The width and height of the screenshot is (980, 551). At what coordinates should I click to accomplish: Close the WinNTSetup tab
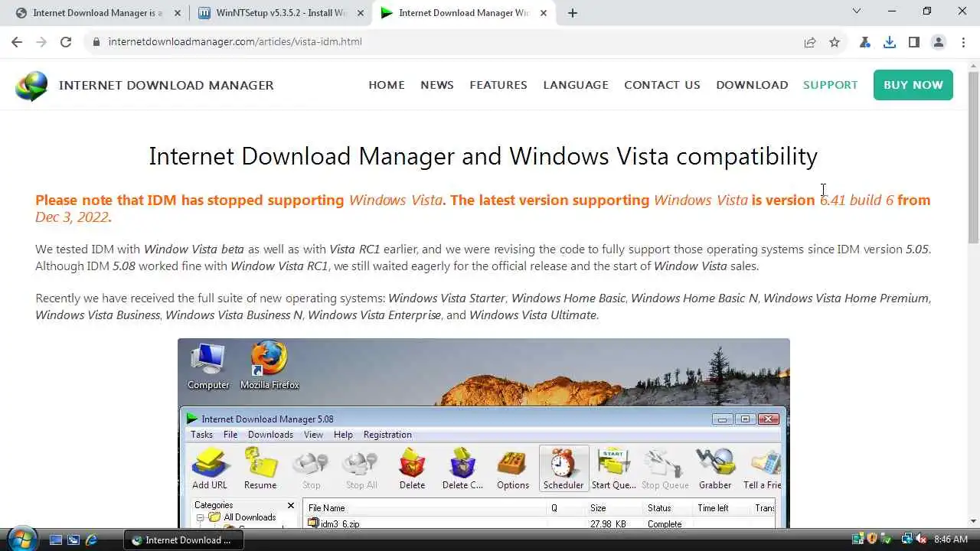click(x=360, y=13)
